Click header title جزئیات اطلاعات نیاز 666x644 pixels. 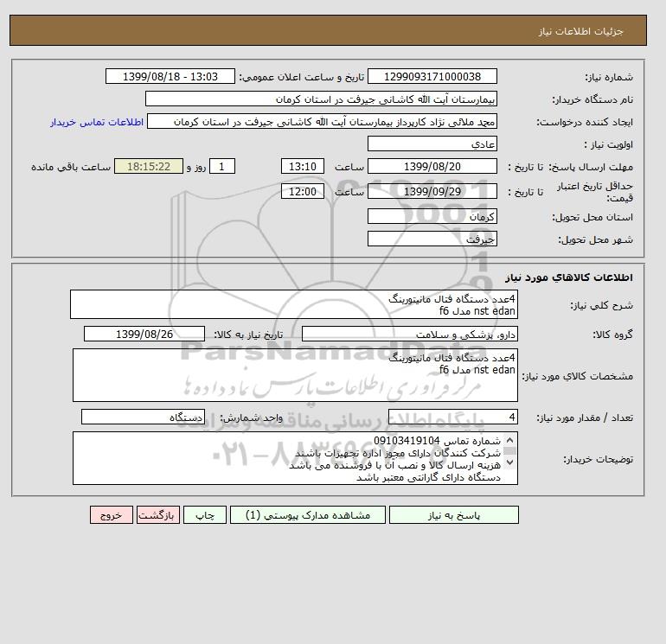[580, 31]
